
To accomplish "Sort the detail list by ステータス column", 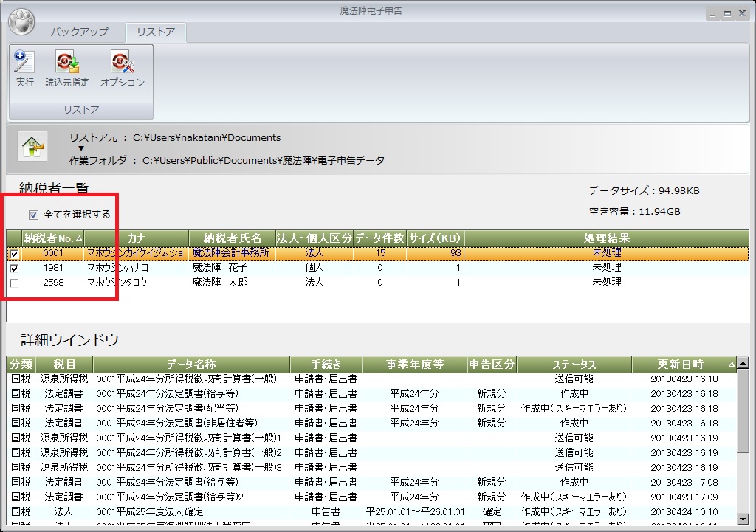I will coord(574,365).
